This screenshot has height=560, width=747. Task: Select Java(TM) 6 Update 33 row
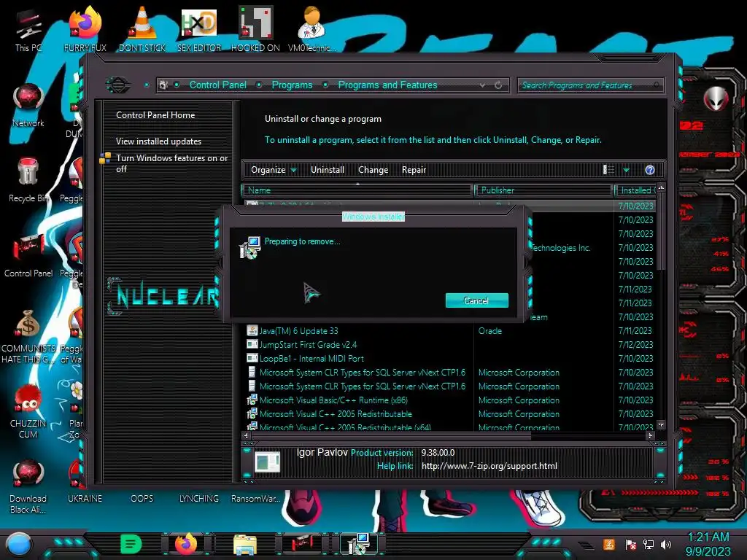click(449, 330)
